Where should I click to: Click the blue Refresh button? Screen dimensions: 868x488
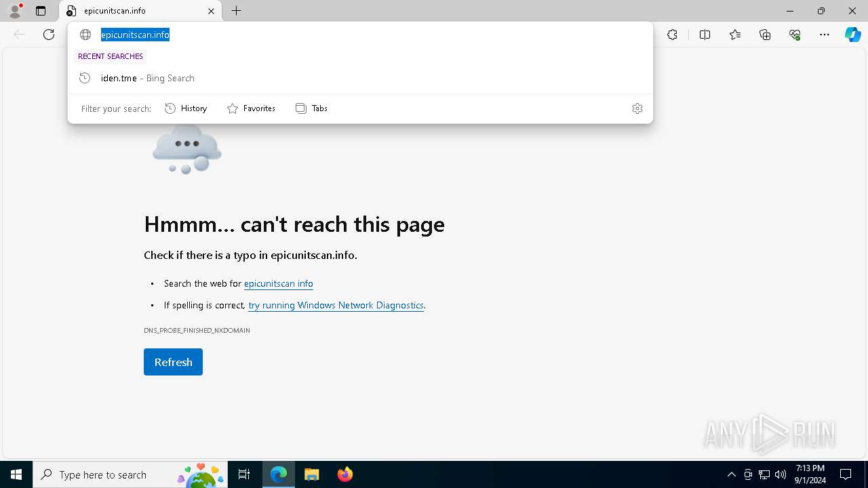173,362
